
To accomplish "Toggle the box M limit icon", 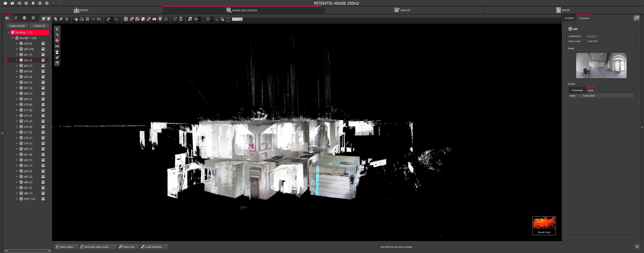I will click(x=222, y=19).
